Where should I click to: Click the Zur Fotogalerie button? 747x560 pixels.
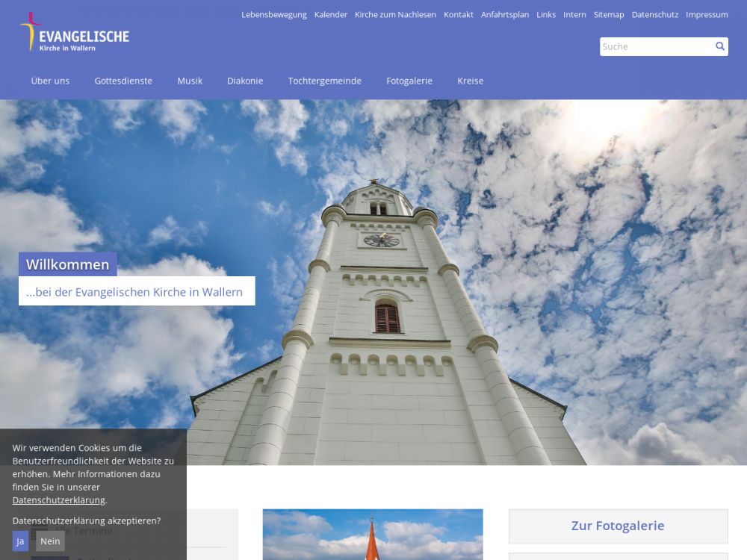pos(618,526)
